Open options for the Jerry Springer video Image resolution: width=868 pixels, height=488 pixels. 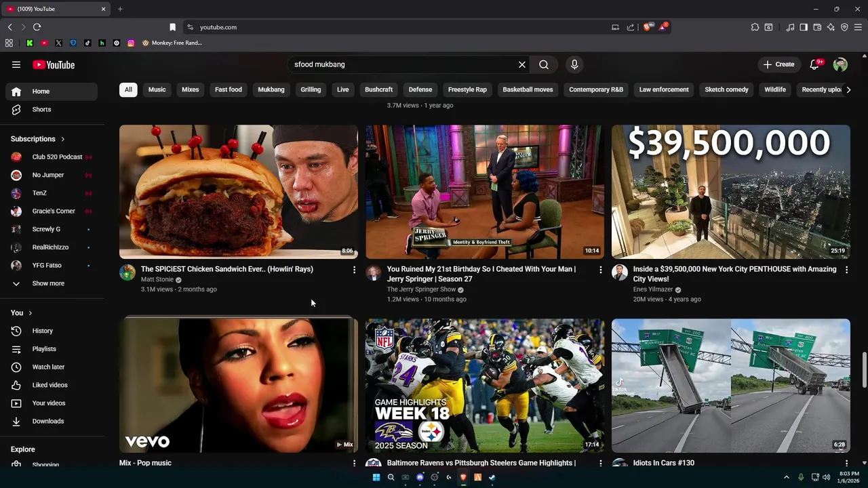[x=600, y=270]
